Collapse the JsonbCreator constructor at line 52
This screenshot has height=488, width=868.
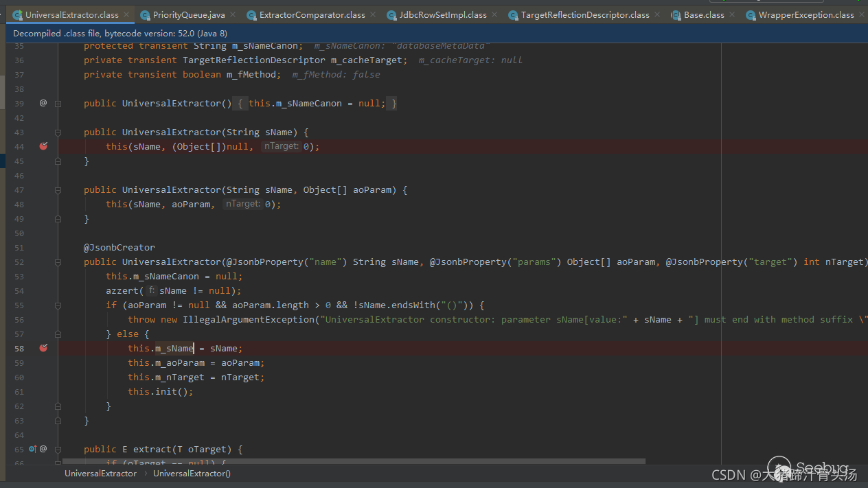point(58,262)
